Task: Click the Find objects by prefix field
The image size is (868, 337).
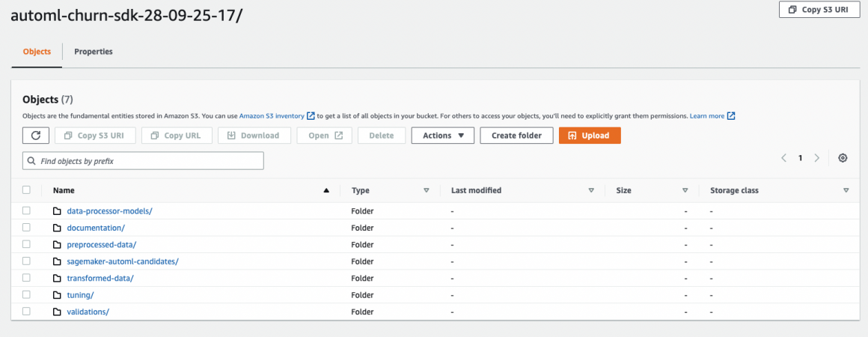Action: (x=143, y=161)
